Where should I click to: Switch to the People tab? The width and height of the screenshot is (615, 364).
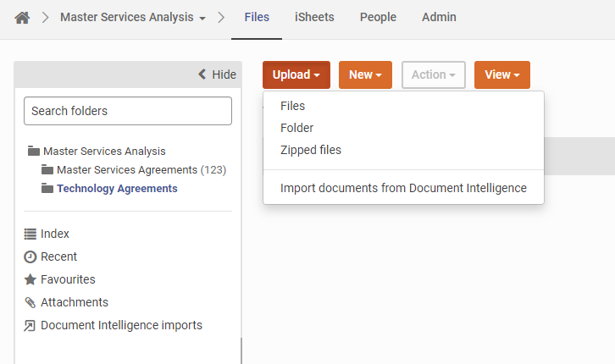click(378, 17)
